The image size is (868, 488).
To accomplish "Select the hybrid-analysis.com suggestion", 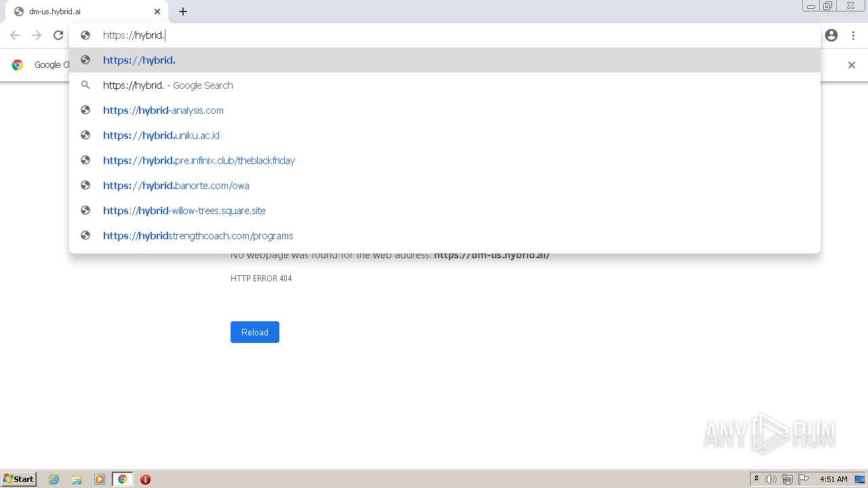I will pos(445,110).
